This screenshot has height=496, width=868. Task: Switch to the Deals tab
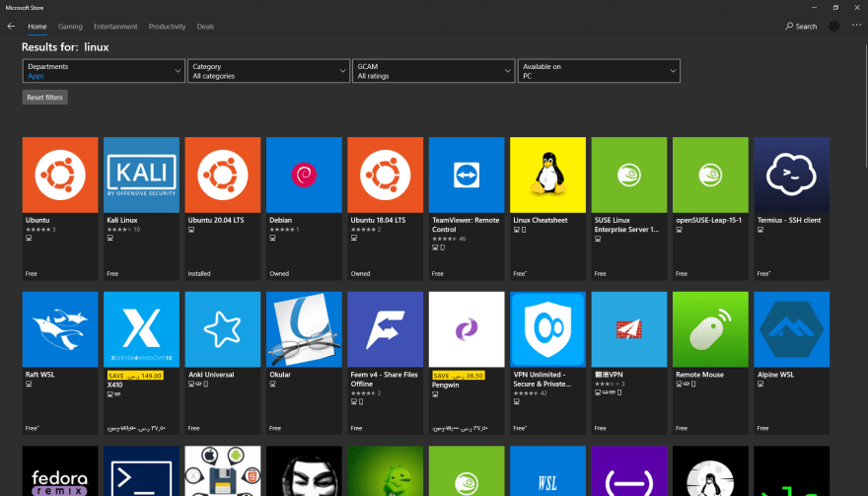(x=205, y=27)
